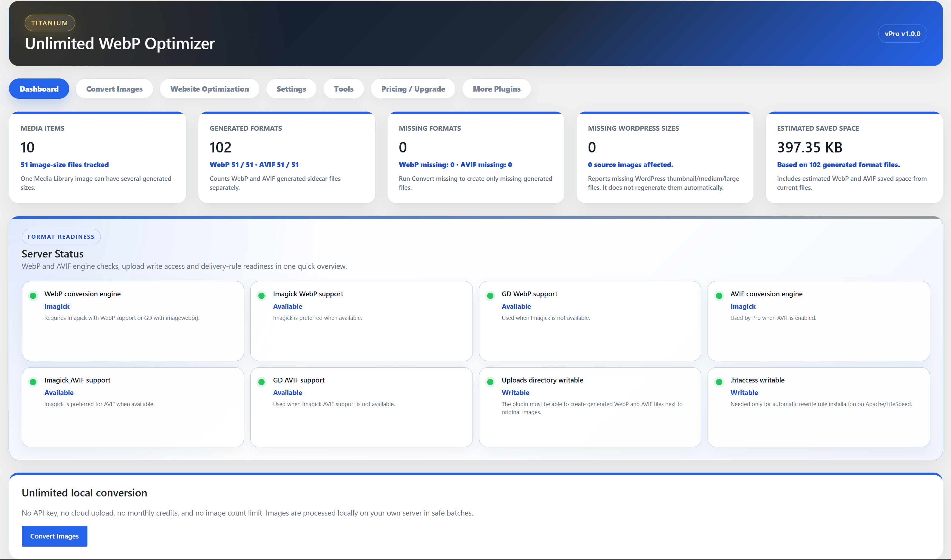Click the Server Status heading
951x560 pixels.
[x=53, y=254]
